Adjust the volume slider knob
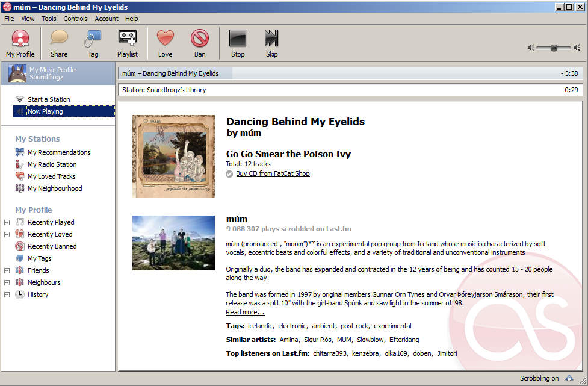 tap(554, 48)
